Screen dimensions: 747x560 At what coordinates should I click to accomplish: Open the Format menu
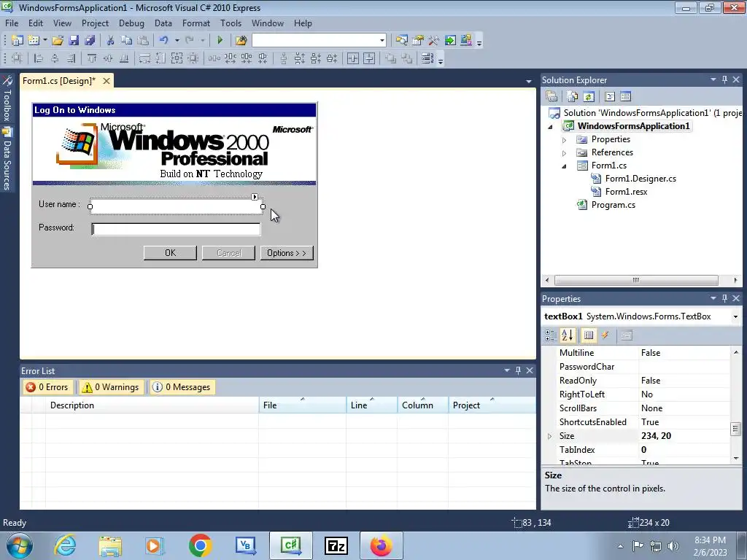pyautogui.click(x=196, y=23)
